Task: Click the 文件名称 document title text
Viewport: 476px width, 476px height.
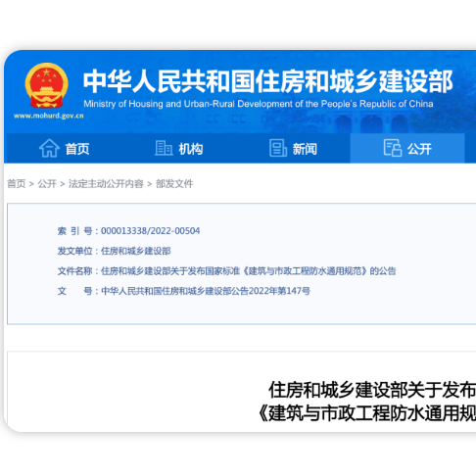Action: pos(249,271)
